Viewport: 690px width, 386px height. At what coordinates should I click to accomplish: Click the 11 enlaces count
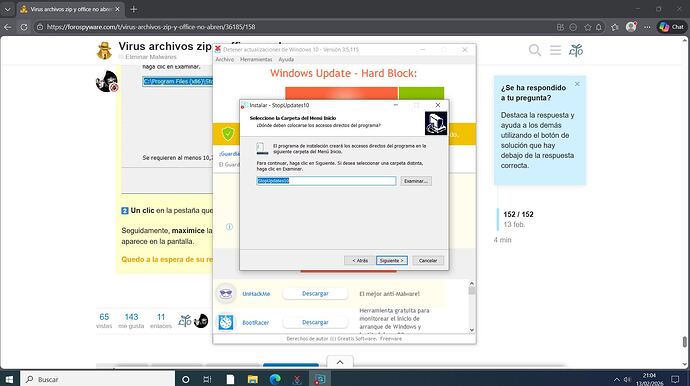pos(161,320)
